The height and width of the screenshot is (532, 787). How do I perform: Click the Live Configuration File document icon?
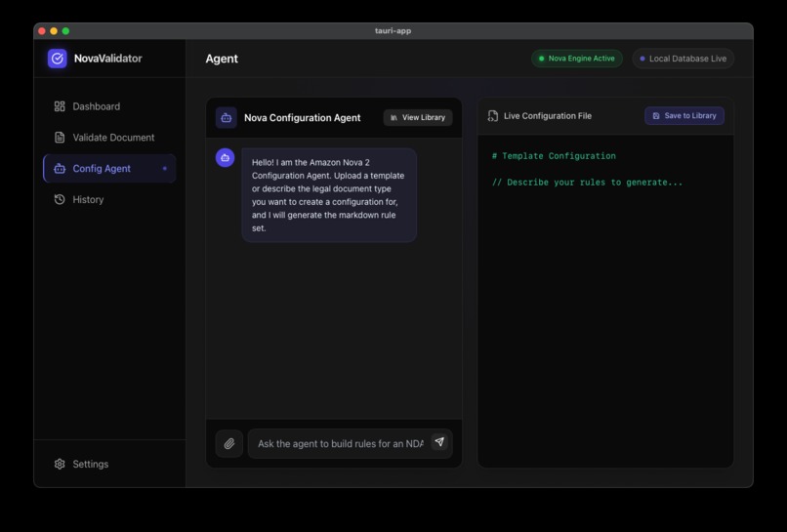pyautogui.click(x=493, y=116)
